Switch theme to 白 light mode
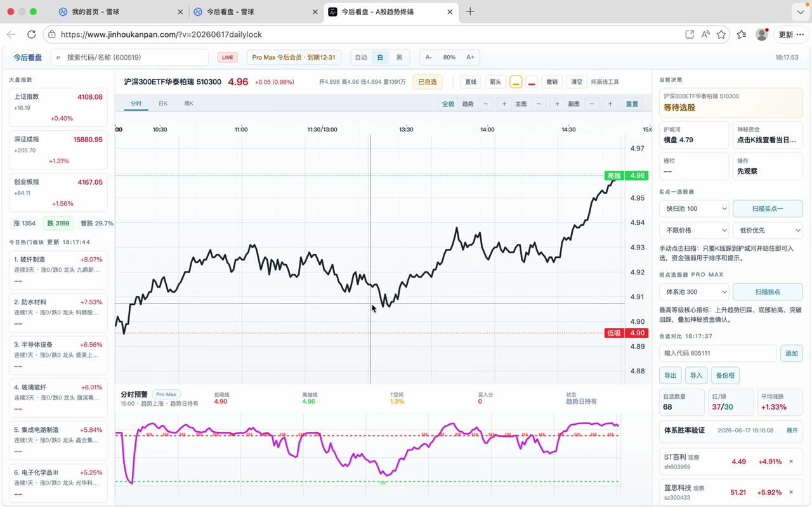Viewport: 812px width, 508px height. (x=380, y=57)
